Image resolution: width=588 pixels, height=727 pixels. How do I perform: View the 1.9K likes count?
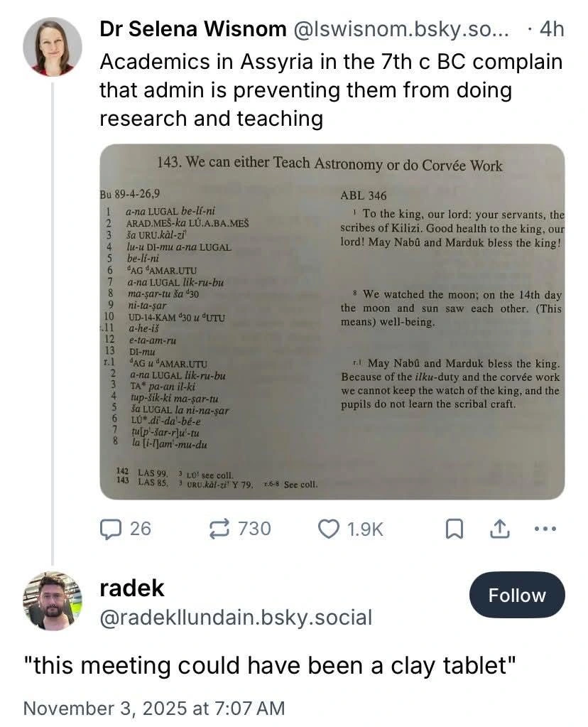pos(364,529)
